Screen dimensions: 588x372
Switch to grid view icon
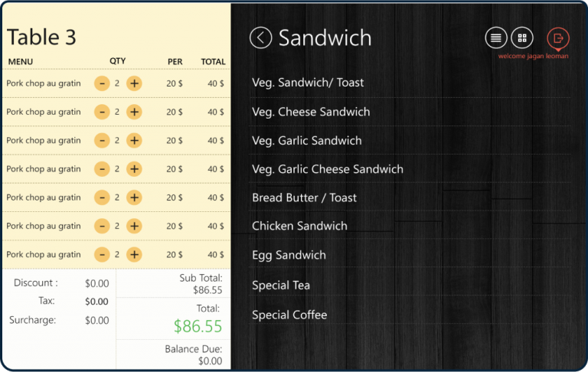click(x=522, y=38)
